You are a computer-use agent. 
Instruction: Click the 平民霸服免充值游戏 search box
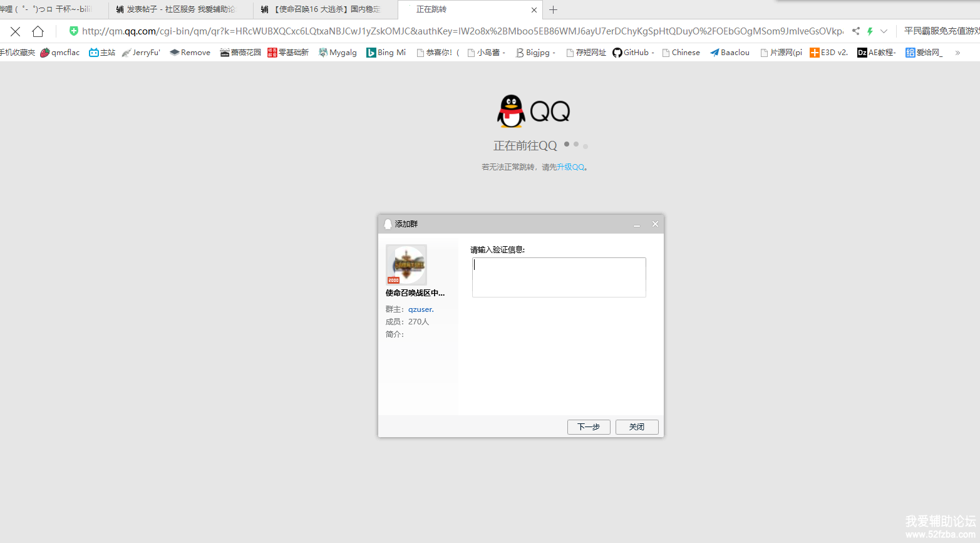[942, 31]
